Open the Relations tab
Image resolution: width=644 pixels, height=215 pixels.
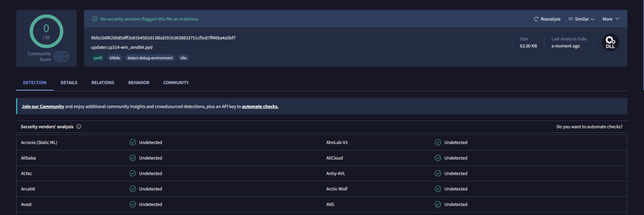pyautogui.click(x=103, y=83)
